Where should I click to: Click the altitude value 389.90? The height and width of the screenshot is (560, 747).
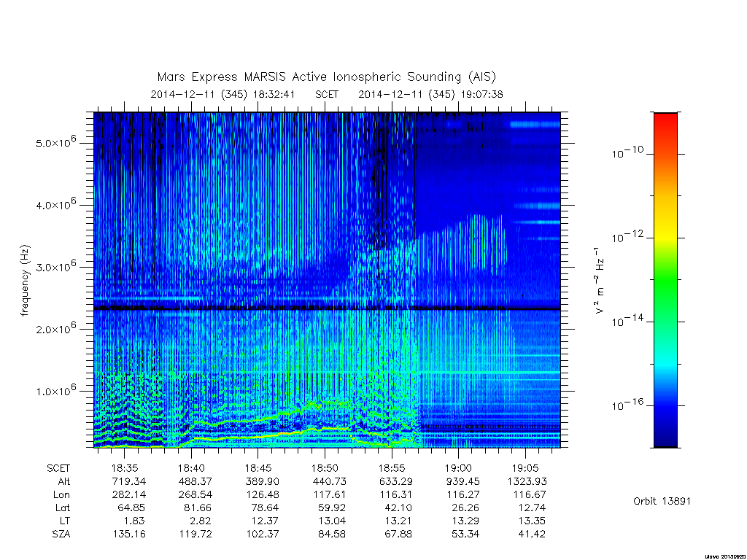coord(262,481)
